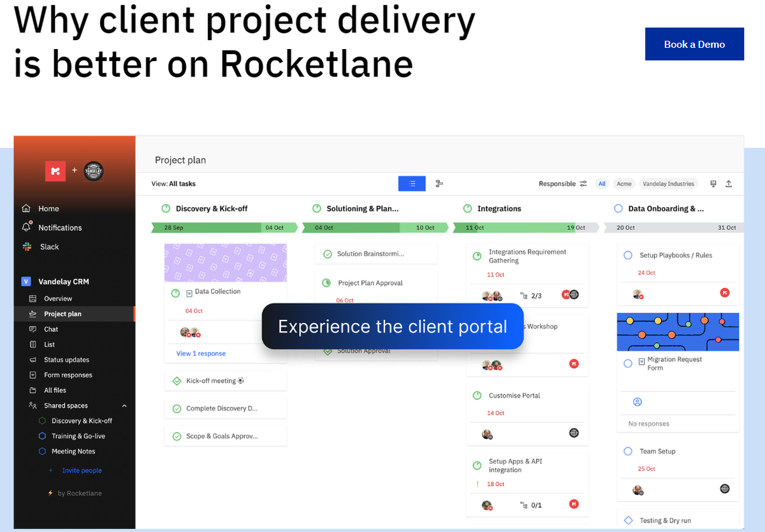This screenshot has height=532, width=765.
Task: Click the export upload icon in toolbar
Action: coord(729,183)
